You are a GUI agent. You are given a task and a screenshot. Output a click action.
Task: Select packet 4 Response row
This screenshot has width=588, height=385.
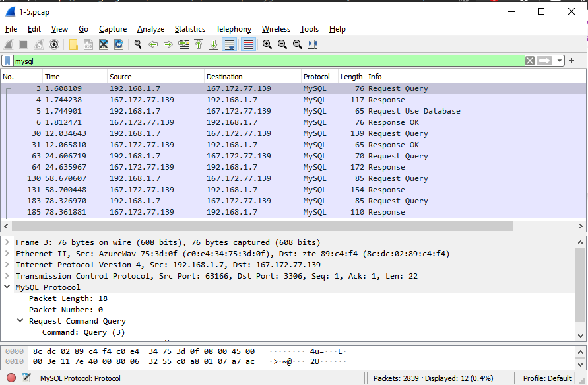(293, 100)
